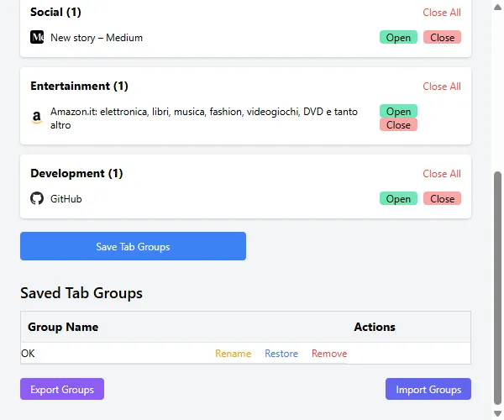Close the Amazon.it tab
504x420 pixels.
click(398, 125)
